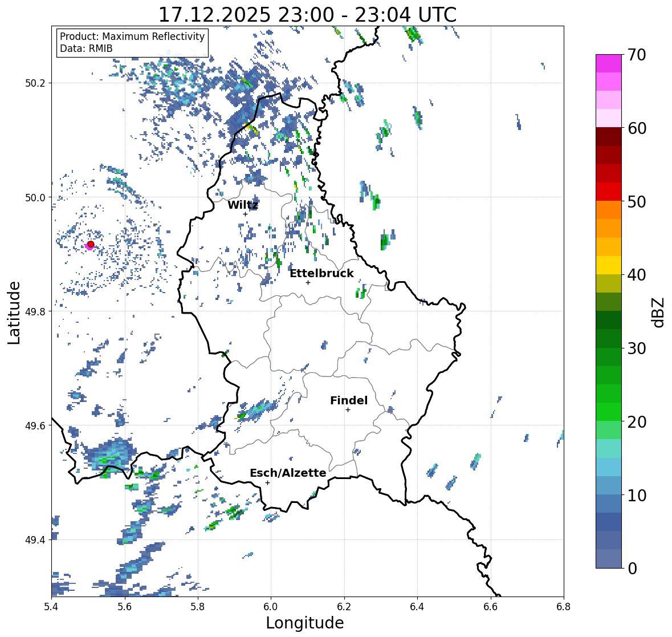This screenshot has width=672, height=637.
Task: Click the 49.6 latitude tick label
Action: click(35, 425)
